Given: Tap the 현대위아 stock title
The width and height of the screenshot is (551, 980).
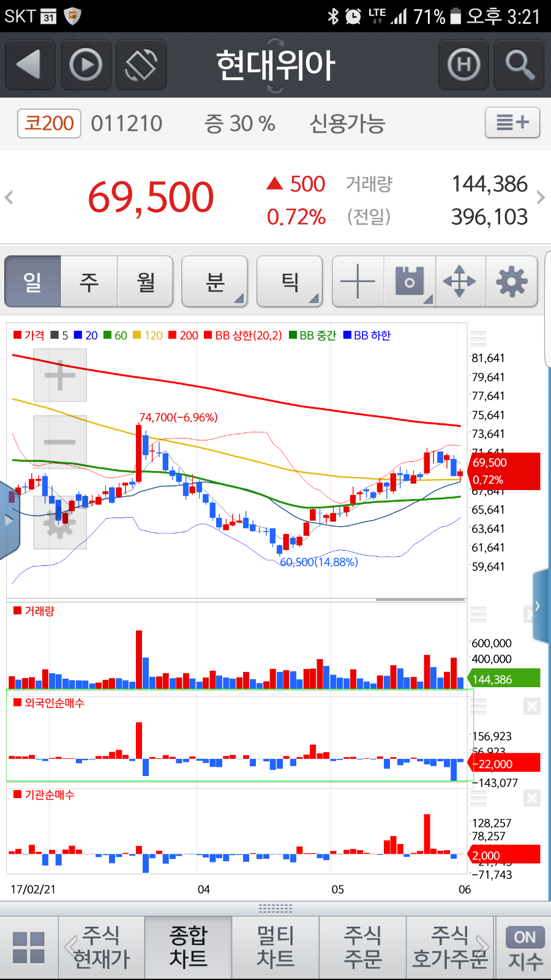Looking at the screenshot, I should click(x=275, y=65).
